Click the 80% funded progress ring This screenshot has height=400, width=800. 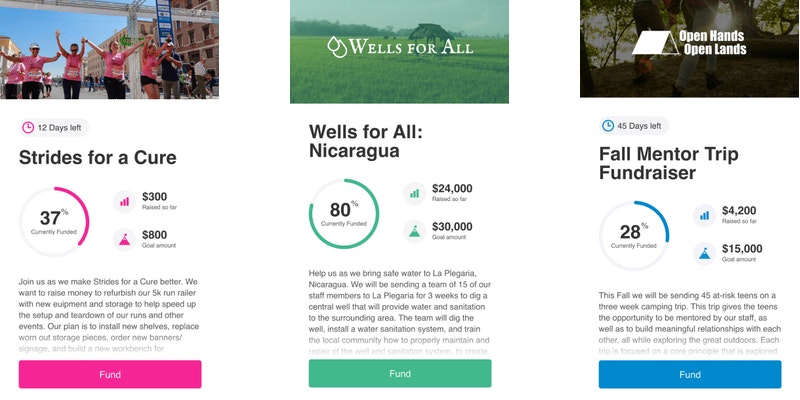[344, 213]
